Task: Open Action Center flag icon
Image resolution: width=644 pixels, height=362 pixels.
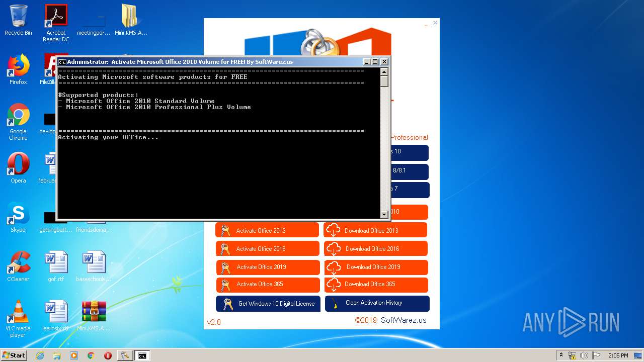Action: (596, 355)
